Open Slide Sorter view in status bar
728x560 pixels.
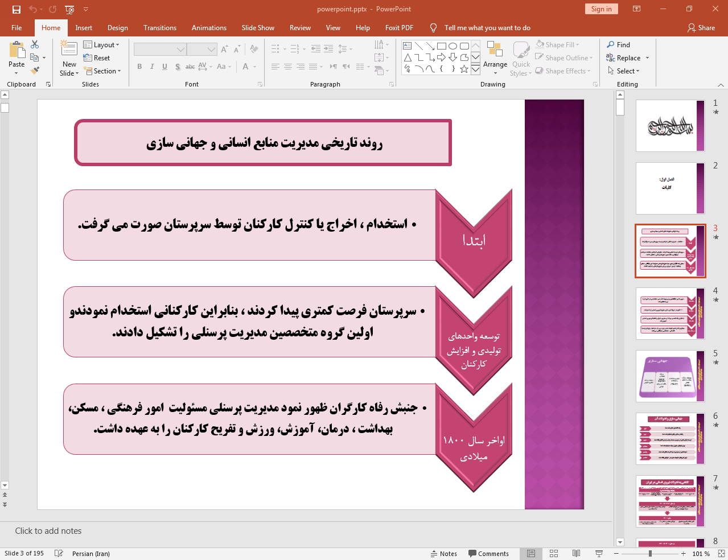(553, 553)
